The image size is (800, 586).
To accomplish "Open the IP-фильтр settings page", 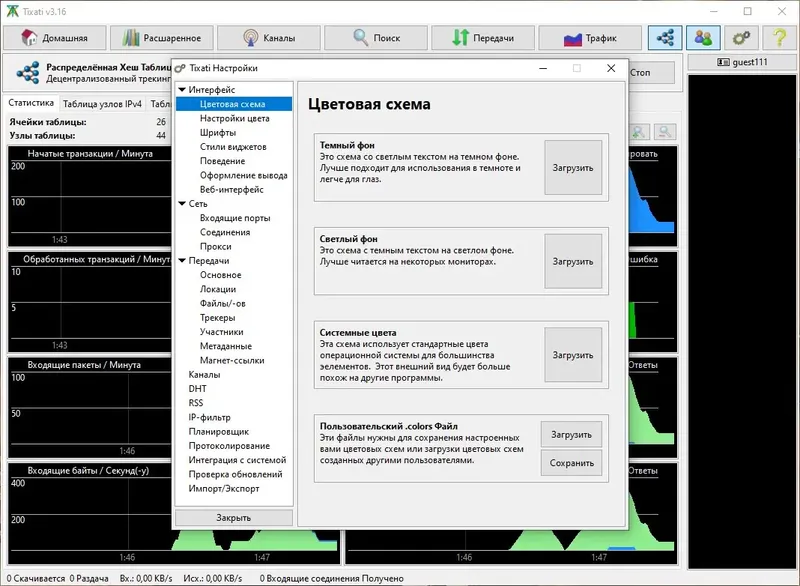I will tap(210, 417).
